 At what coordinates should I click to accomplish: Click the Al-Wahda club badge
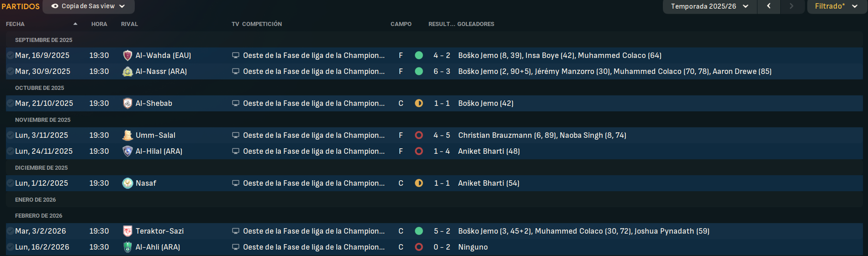[x=127, y=56]
